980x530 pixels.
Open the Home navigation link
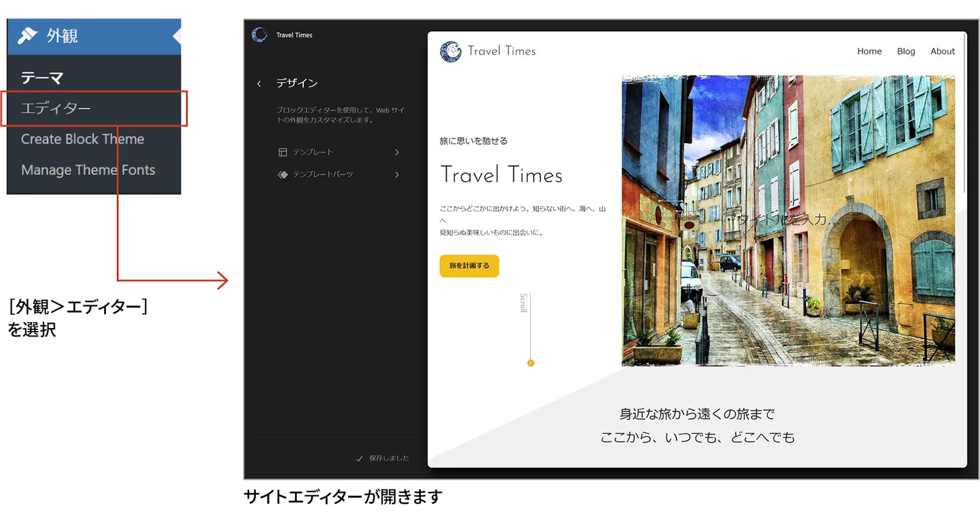(x=869, y=51)
